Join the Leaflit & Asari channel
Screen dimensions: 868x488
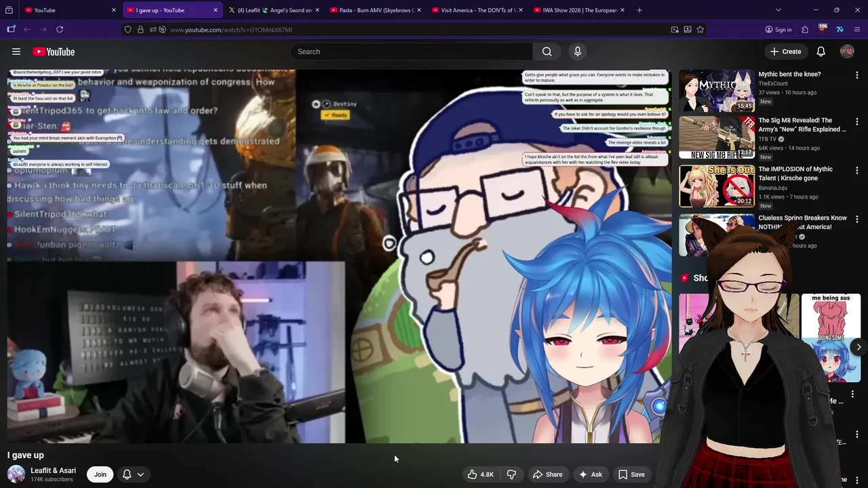coord(100,474)
